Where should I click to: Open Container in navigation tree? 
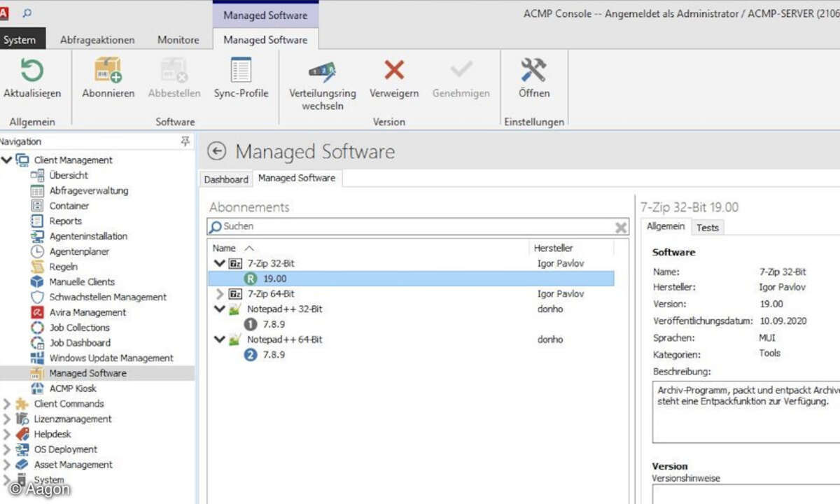69,206
